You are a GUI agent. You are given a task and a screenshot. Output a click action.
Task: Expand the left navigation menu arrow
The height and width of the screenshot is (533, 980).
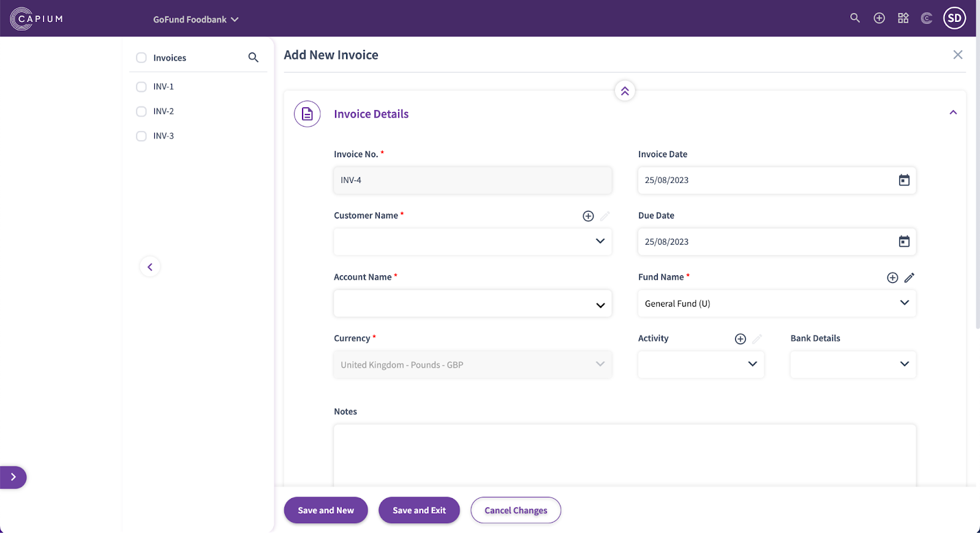[x=13, y=477]
